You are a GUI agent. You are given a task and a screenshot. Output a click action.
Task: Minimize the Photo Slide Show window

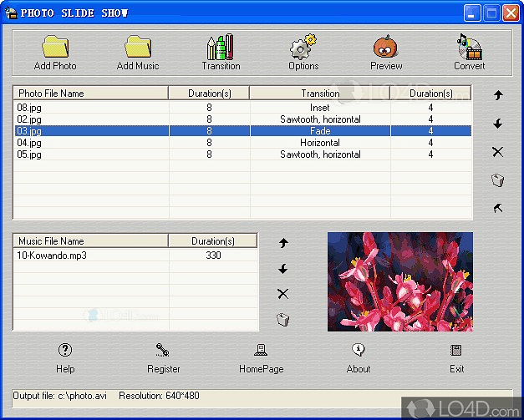pyautogui.click(x=472, y=13)
